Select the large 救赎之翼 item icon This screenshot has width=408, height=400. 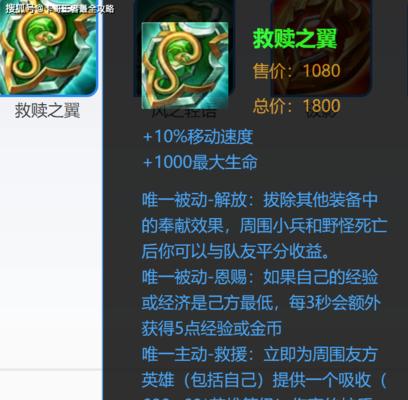tap(48, 48)
